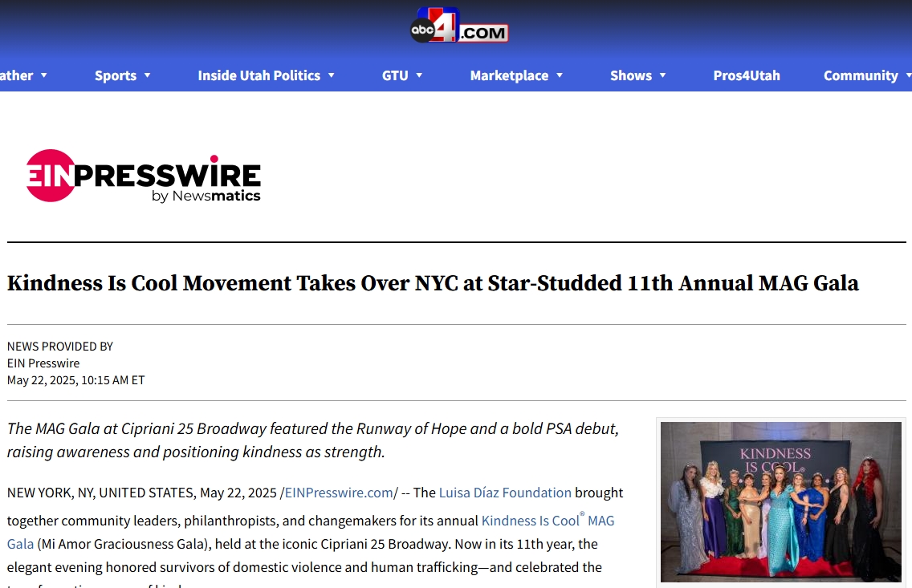The image size is (912, 588).
Task: Open the GTU menu item
Action: pos(395,75)
